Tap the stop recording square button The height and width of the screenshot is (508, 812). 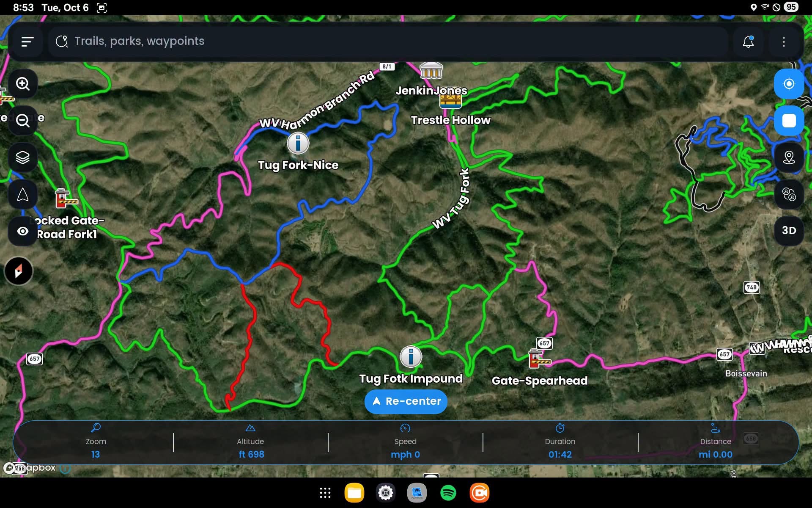pos(789,121)
